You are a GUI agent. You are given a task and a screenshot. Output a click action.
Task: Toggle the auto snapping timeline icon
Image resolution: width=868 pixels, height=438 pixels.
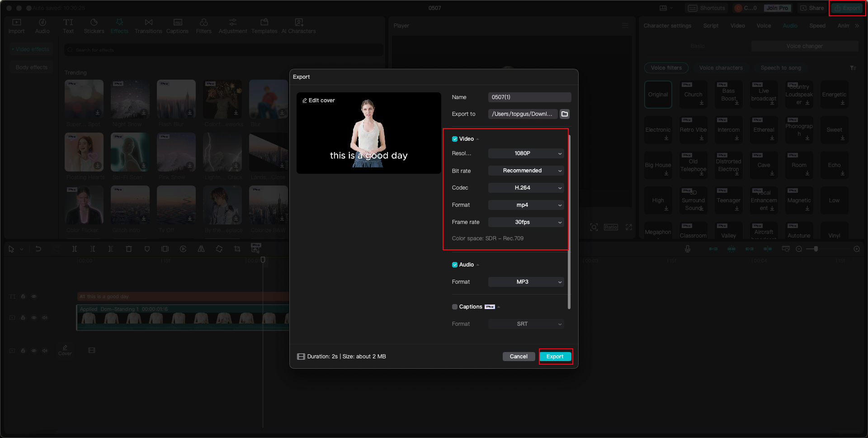[x=731, y=249]
